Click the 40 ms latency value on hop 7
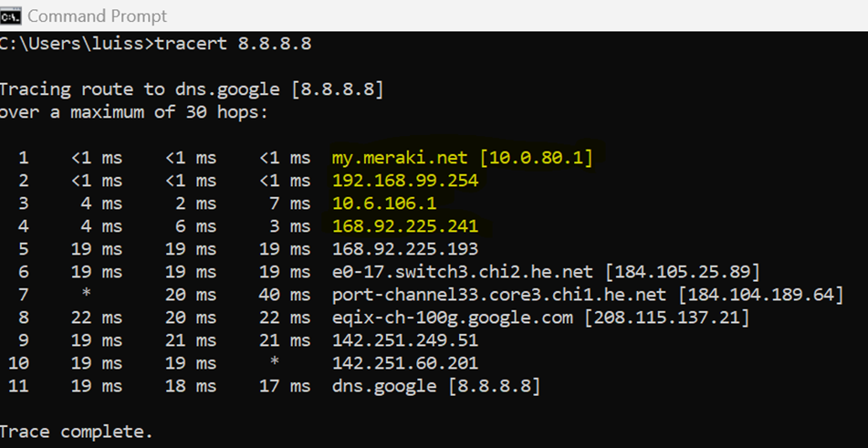This screenshot has height=448, width=868. pyautogui.click(x=285, y=295)
